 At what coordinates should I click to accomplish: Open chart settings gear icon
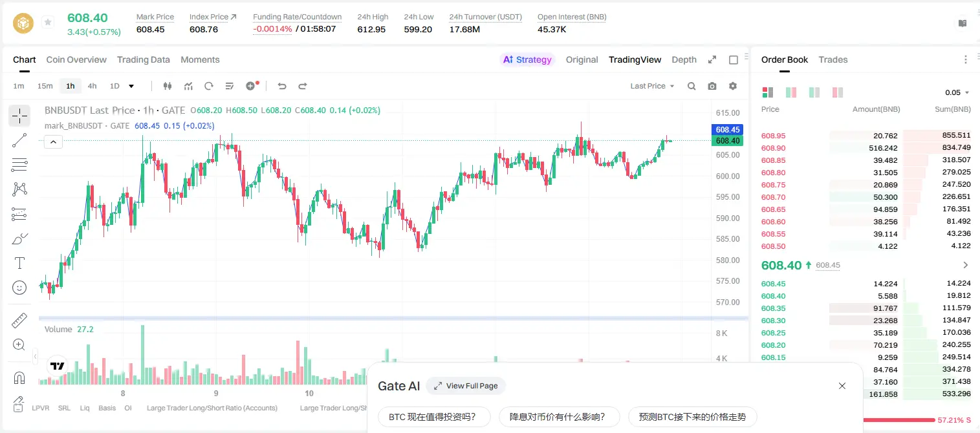tap(733, 86)
